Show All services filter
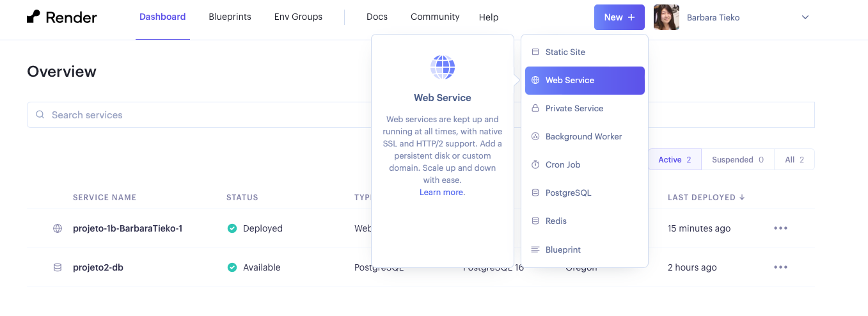Viewport: 868px width, 316px height. tap(794, 160)
